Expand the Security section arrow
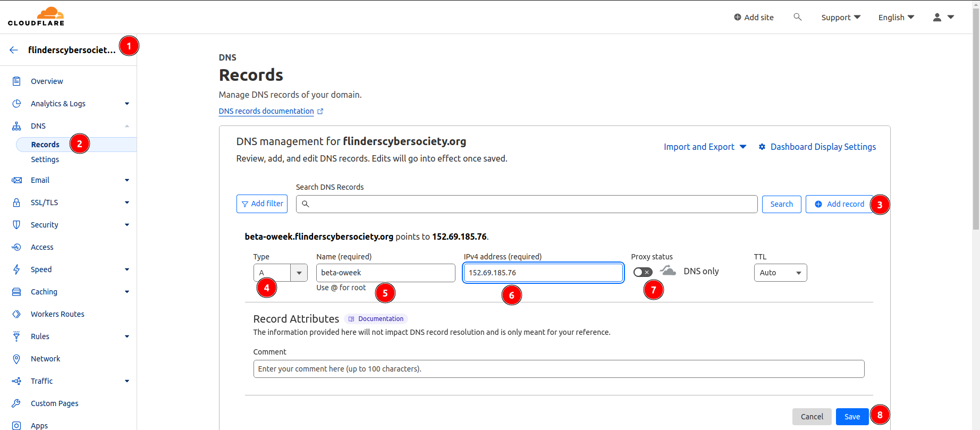Screen dimensions: 980x430 pyautogui.click(x=127, y=225)
